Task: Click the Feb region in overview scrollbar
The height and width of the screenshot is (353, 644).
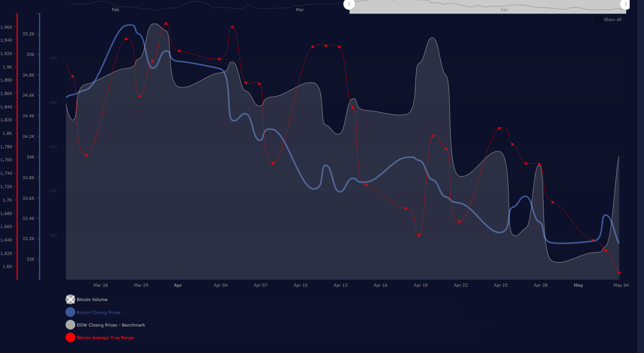Action: tap(115, 9)
